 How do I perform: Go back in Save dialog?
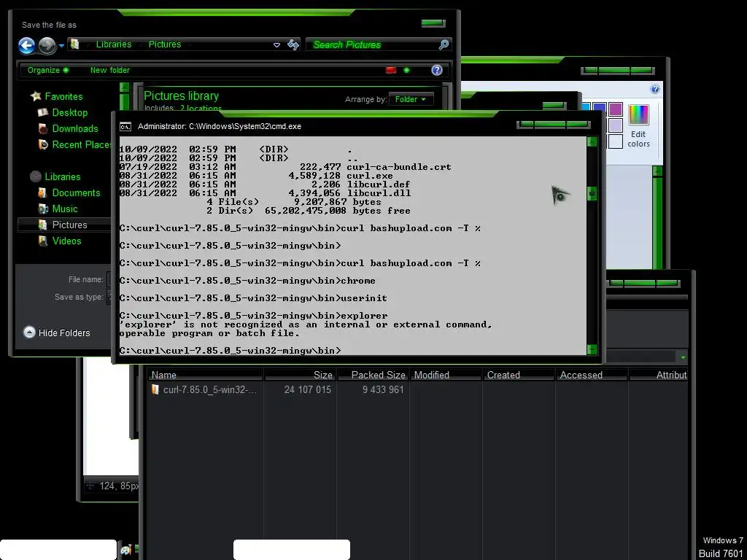click(x=27, y=46)
